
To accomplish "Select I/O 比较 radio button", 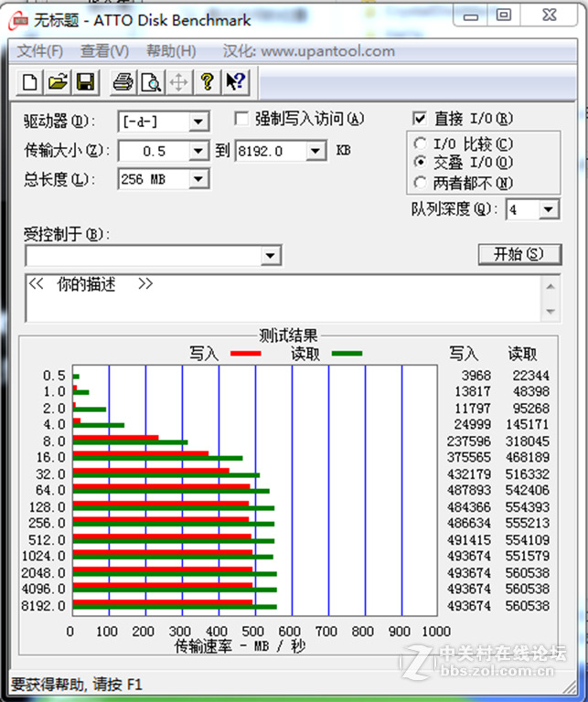I will (420, 144).
